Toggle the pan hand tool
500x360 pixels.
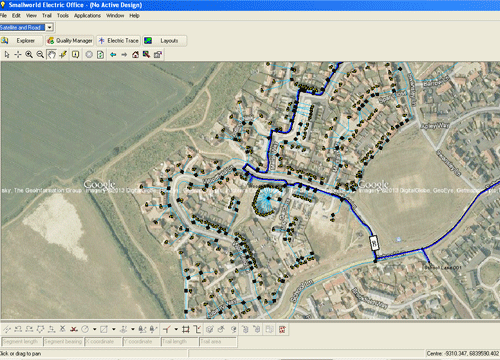pos(51,55)
